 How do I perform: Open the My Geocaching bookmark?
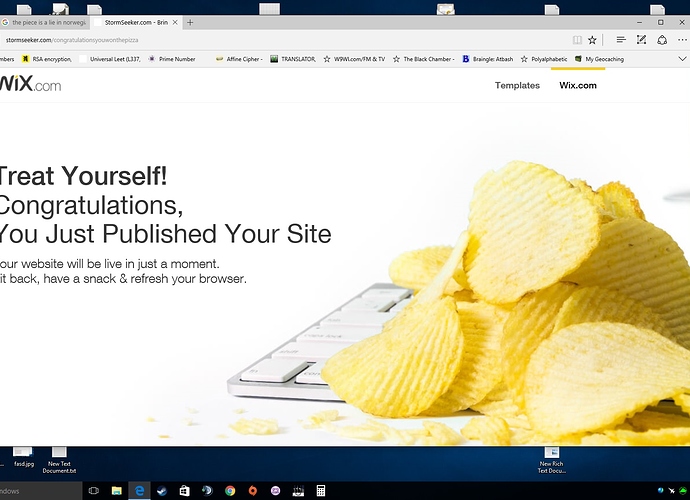(x=602, y=59)
